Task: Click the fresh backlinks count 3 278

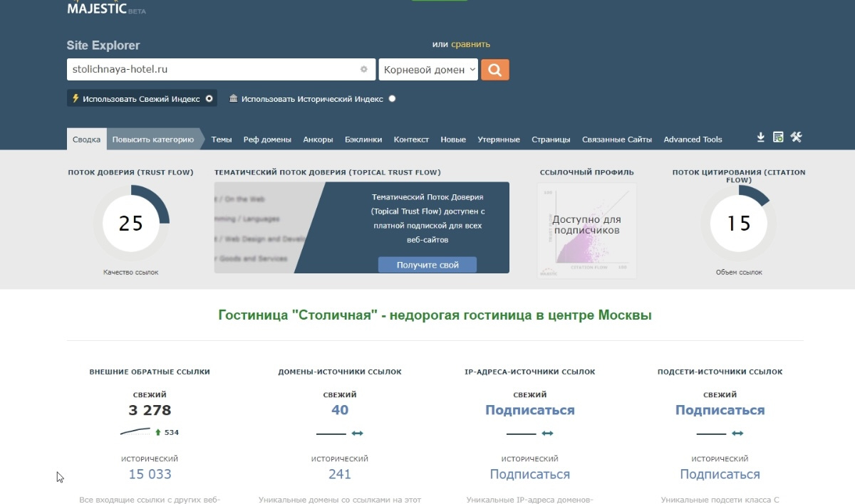Action: 150,410
